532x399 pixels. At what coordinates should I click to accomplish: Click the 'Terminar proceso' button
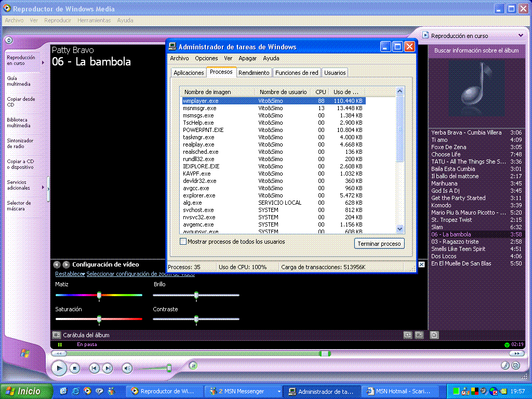379,244
